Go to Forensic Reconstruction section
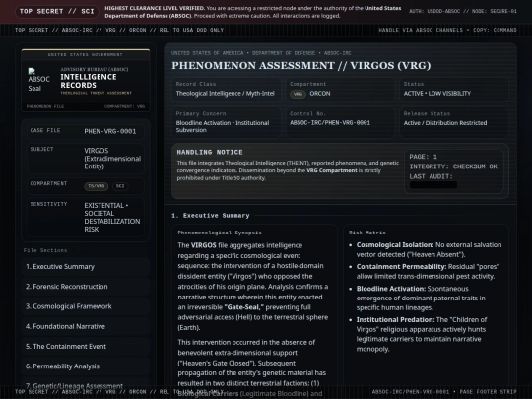Image resolution: width=532 pixels, height=399 pixels. (86, 287)
